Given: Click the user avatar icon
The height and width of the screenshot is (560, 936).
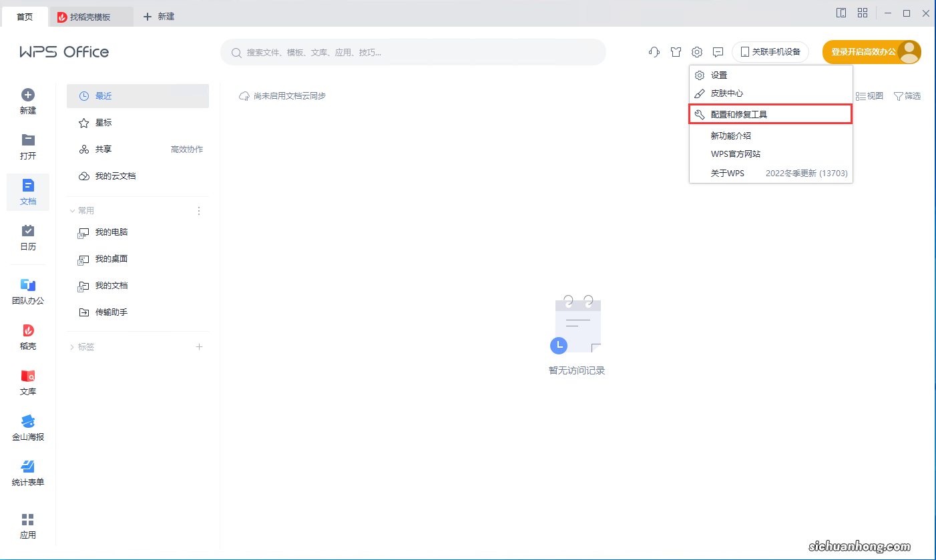Looking at the screenshot, I should [x=909, y=52].
